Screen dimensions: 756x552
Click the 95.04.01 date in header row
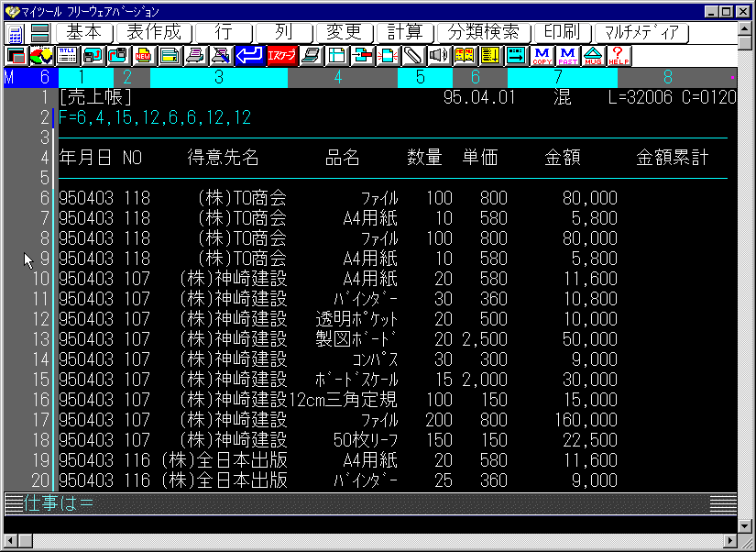(479, 97)
